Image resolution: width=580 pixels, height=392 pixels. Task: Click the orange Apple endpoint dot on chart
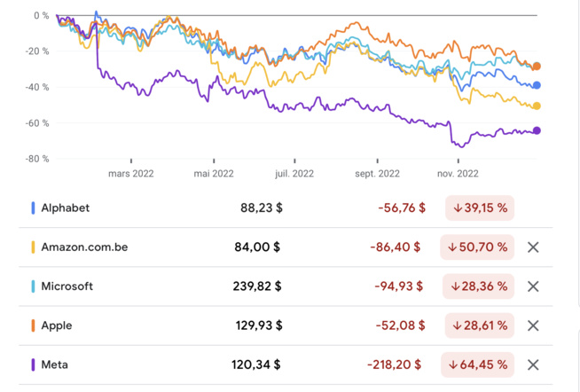[x=537, y=67]
